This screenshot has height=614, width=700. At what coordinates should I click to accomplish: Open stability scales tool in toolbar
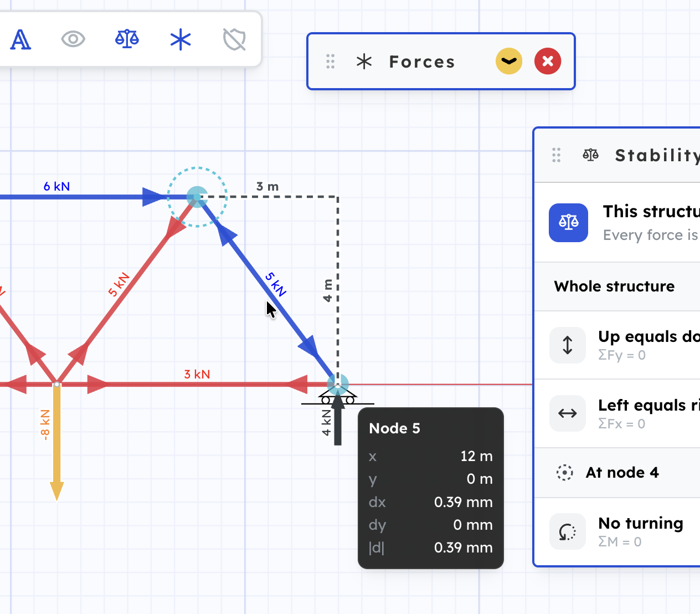click(x=127, y=39)
